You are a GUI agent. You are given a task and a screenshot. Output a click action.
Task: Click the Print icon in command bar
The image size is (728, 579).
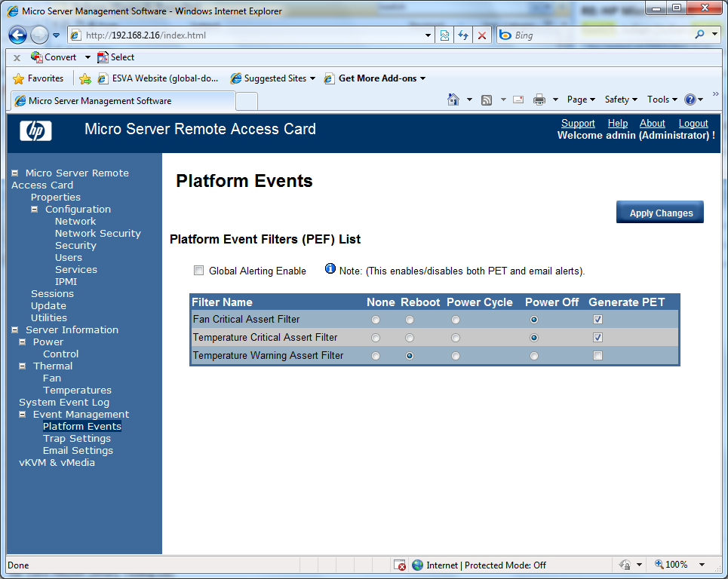[539, 100]
